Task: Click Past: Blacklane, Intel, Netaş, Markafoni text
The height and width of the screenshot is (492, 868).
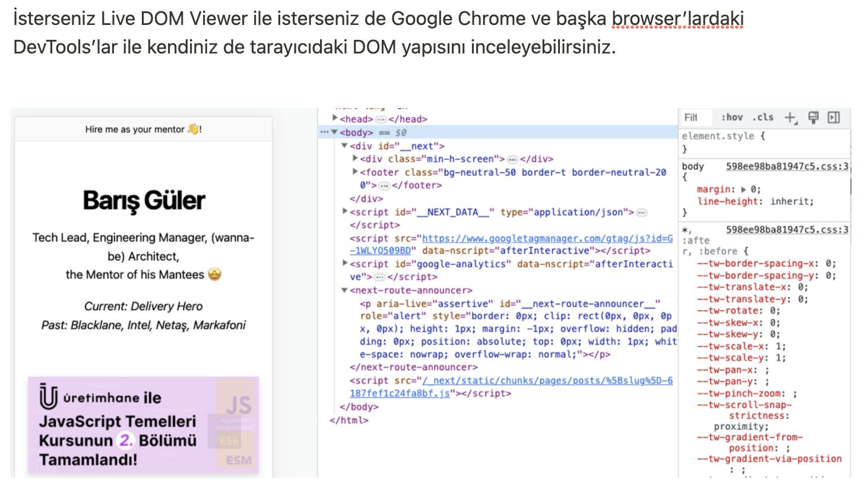Action: coord(143,325)
